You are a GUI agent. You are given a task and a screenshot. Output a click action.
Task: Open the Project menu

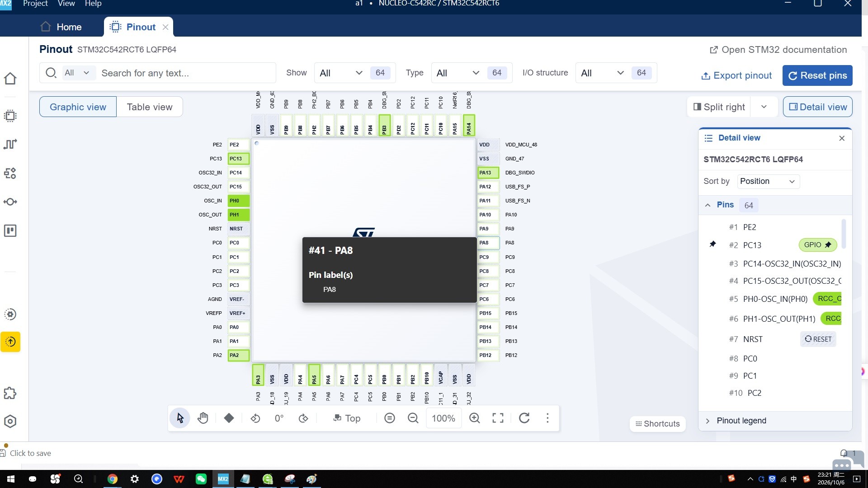[35, 4]
